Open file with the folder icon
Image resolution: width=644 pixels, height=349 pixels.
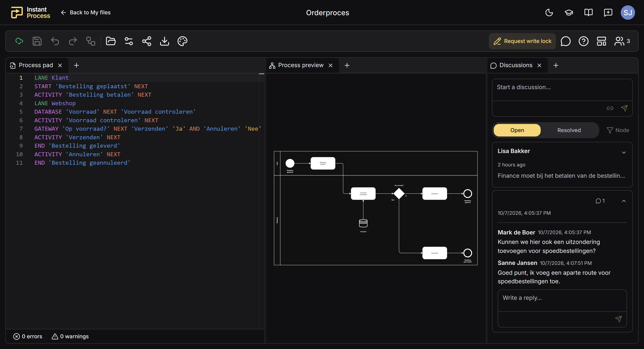[x=111, y=41]
